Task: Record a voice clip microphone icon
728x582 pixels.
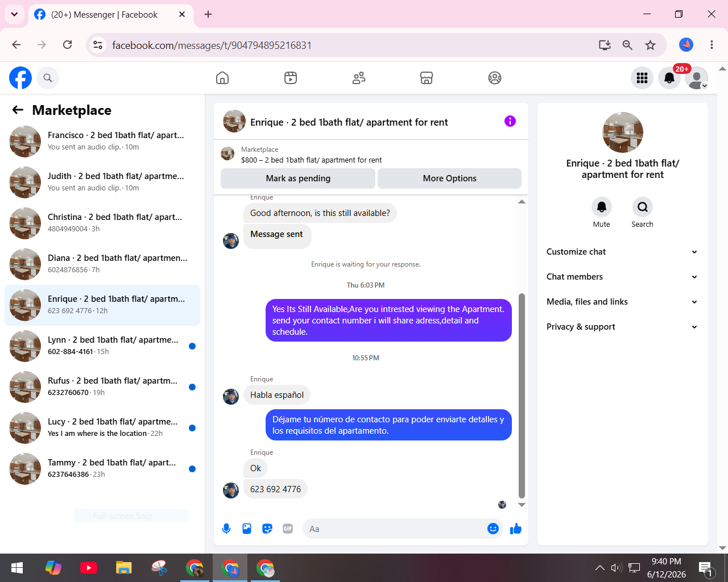Action: 226,529
